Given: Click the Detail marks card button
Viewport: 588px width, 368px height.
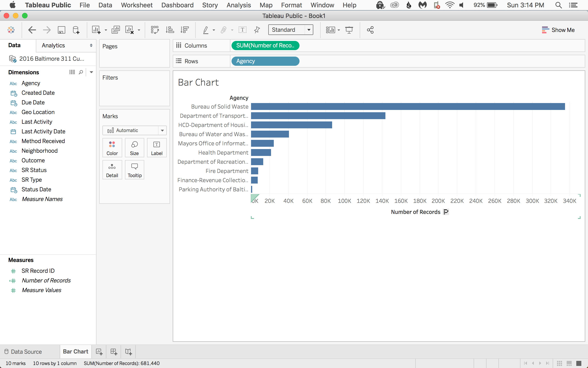Looking at the screenshot, I should click(112, 170).
